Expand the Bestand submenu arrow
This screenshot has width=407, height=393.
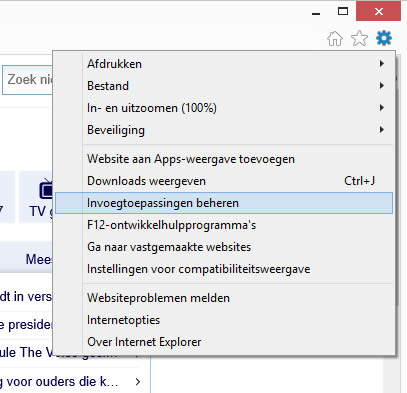tap(382, 86)
